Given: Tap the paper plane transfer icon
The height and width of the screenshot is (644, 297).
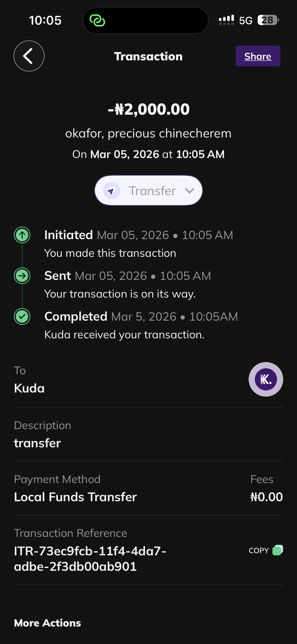Looking at the screenshot, I should [111, 190].
